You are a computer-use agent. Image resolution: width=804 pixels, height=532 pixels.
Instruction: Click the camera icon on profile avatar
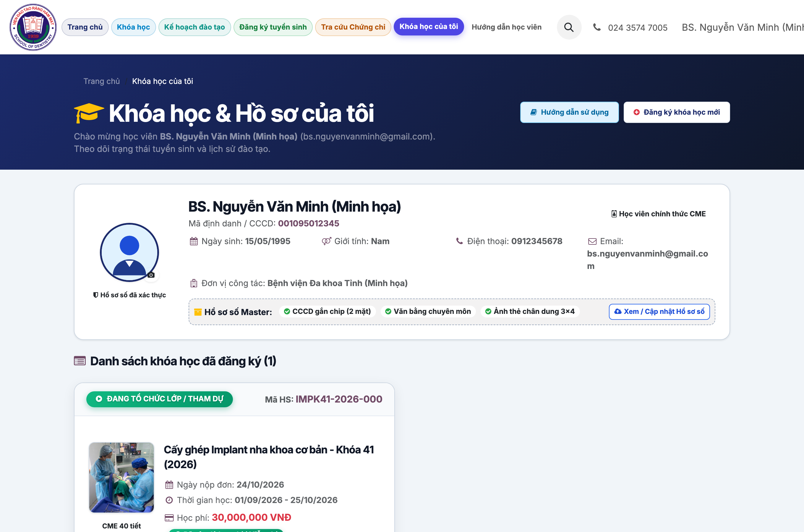tap(151, 275)
